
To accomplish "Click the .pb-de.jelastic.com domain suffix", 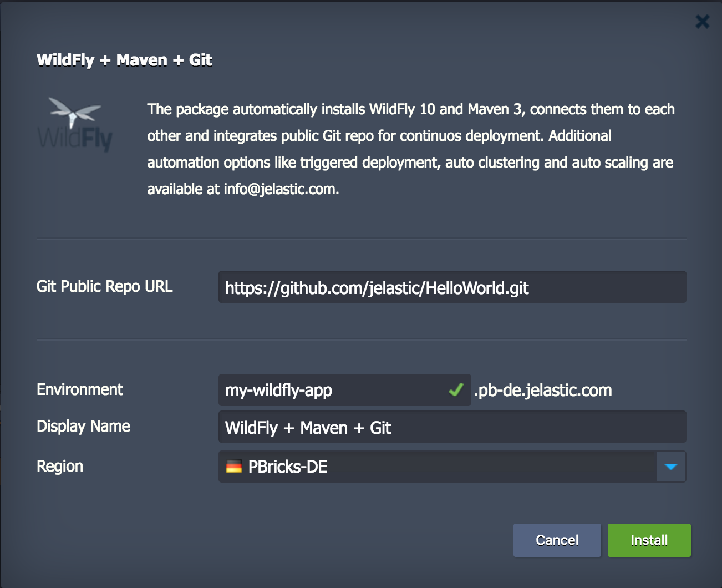I will (x=543, y=391).
